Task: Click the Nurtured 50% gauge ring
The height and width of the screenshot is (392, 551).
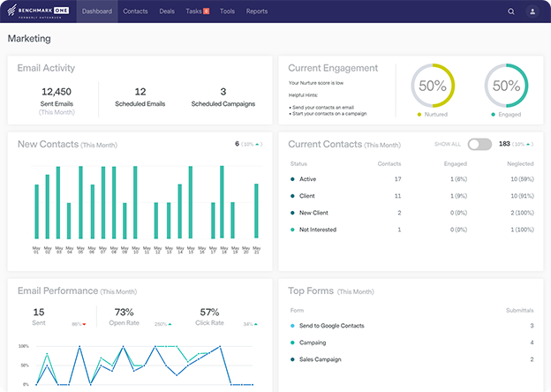Action: [433, 86]
